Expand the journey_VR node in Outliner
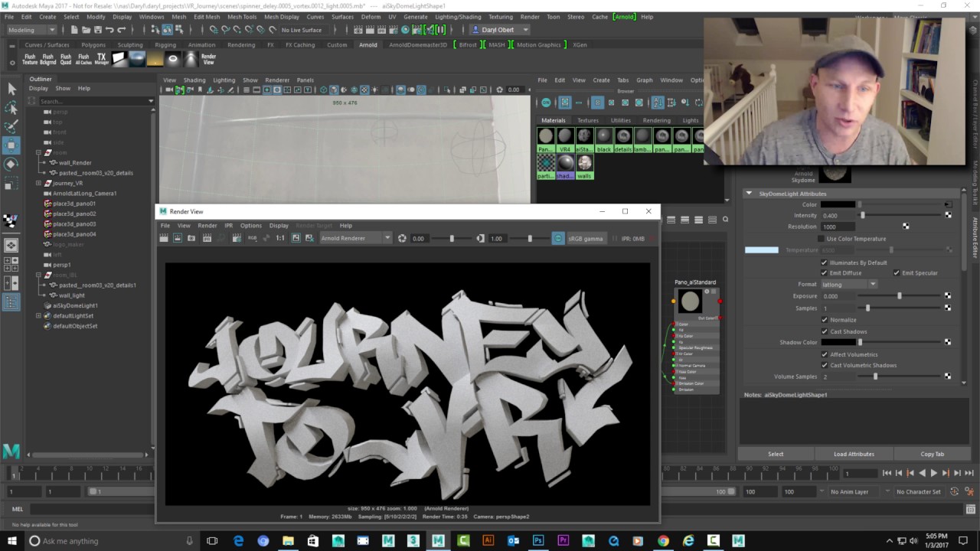The image size is (980, 551). pyautogui.click(x=38, y=183)
